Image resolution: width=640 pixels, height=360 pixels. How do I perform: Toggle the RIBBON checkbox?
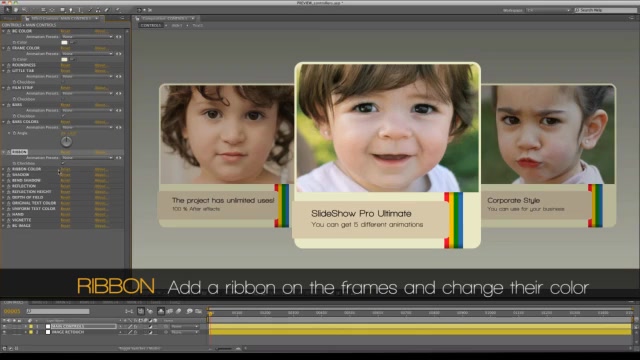(x=63, y=163)
